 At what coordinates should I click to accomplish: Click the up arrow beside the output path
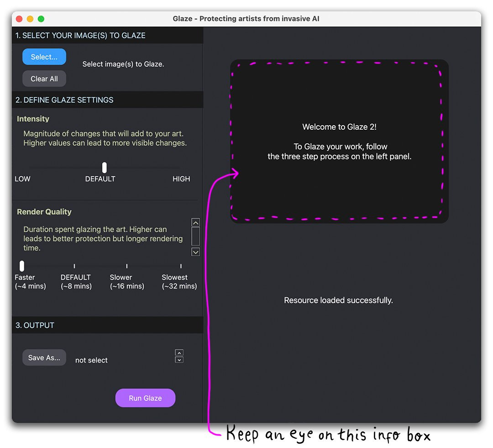179,353
